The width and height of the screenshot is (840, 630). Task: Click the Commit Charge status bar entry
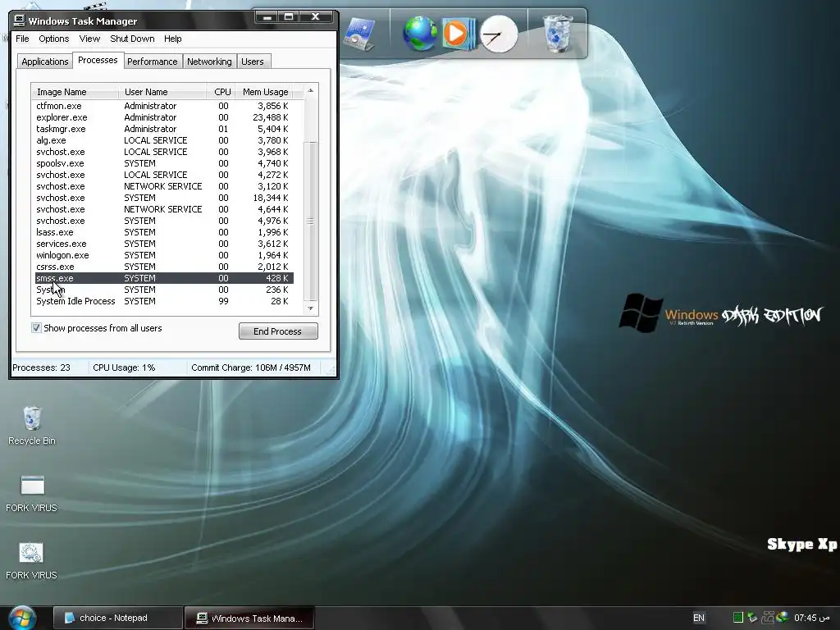tap(251, 367)
